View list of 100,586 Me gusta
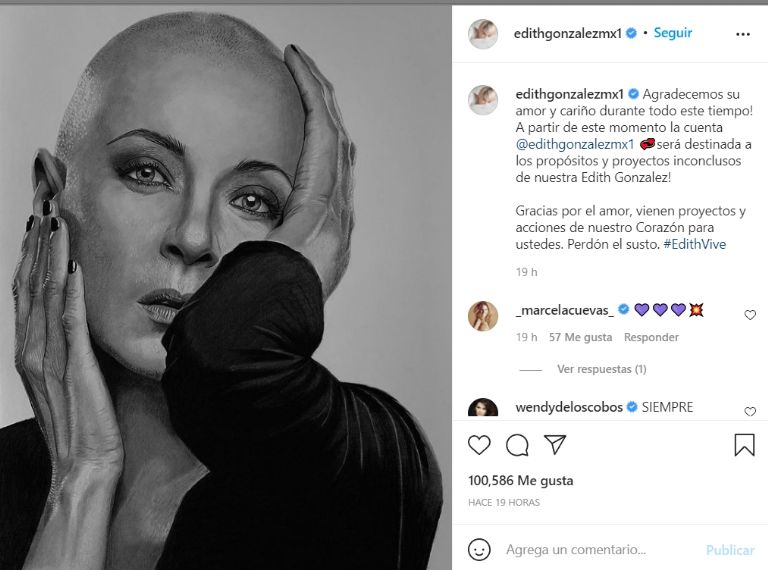Viewport: 768px width, 570px height. pyautogui.click(x=520, y=480)
